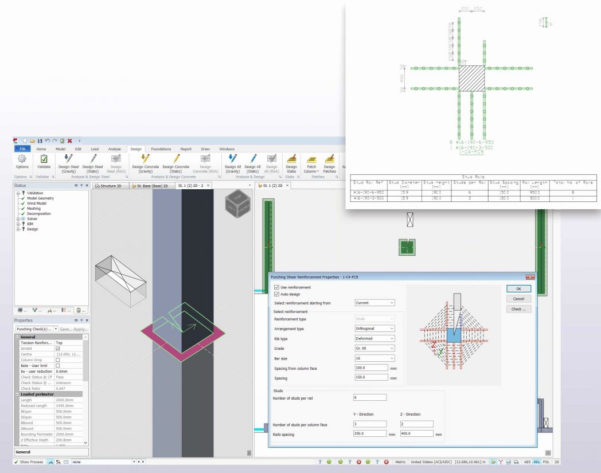Open the Bar size dropdown

pos(375,358)
